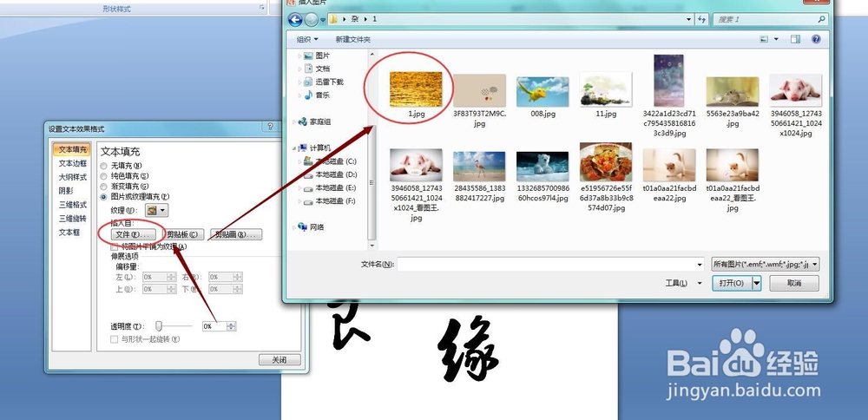
Task: Click the 文件 insert-from button
Action: coord(132,234)
